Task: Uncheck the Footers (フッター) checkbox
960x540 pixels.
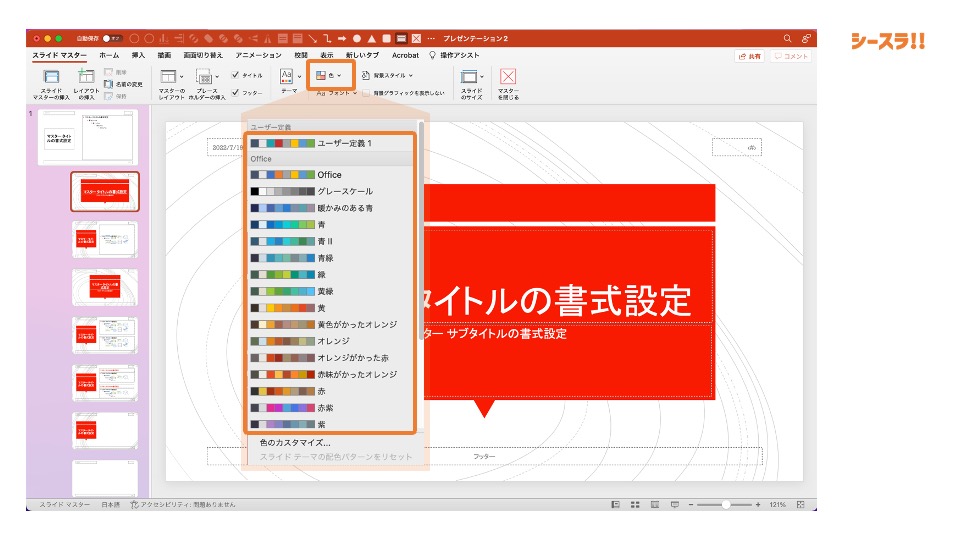Action: [235, 92]
